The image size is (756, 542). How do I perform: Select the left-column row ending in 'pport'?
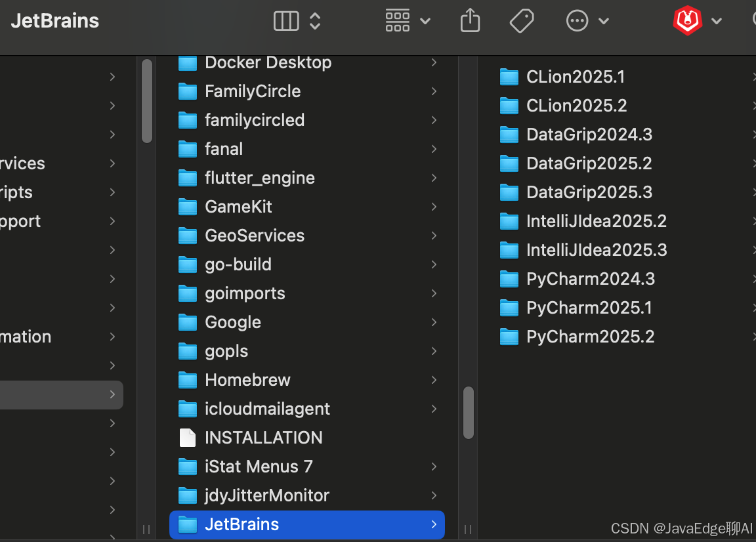pyautogui.click(x=61, y=222)
